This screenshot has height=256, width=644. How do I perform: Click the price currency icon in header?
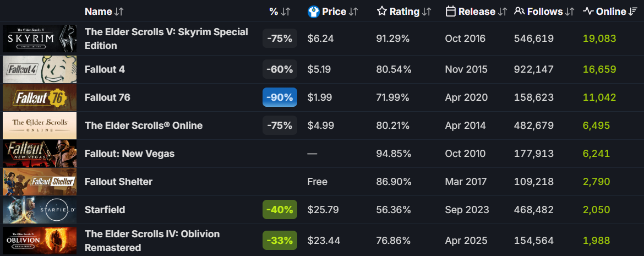click(x=313, y=11)
